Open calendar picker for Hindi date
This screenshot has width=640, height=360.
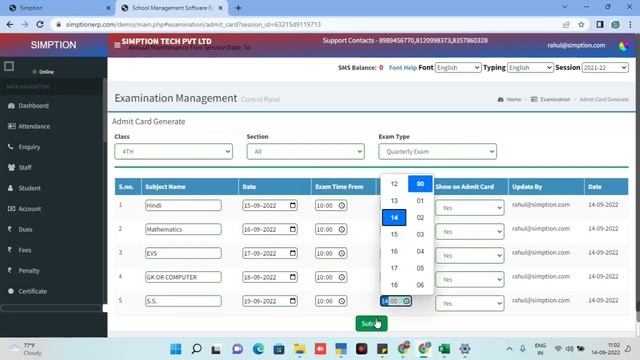click(x=293, y=205)
